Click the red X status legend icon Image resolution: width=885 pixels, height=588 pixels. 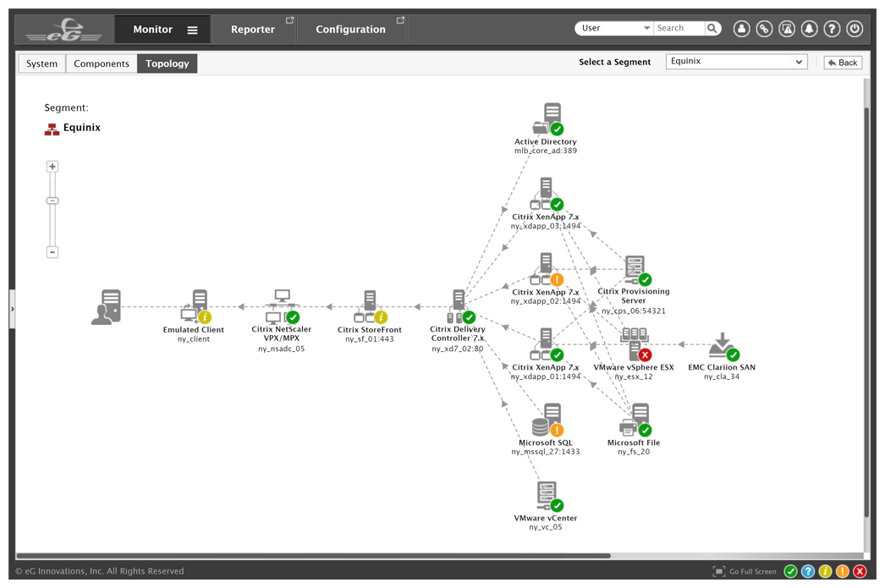coord(860,572)
